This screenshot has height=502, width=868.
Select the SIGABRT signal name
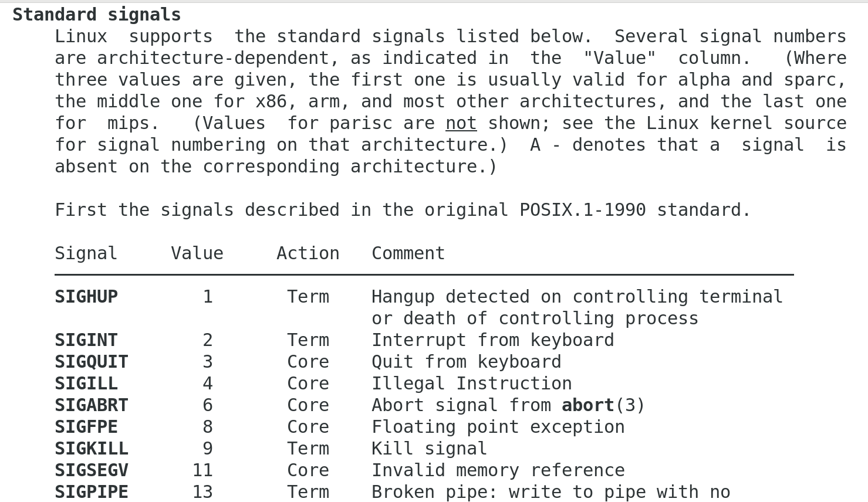92,405
